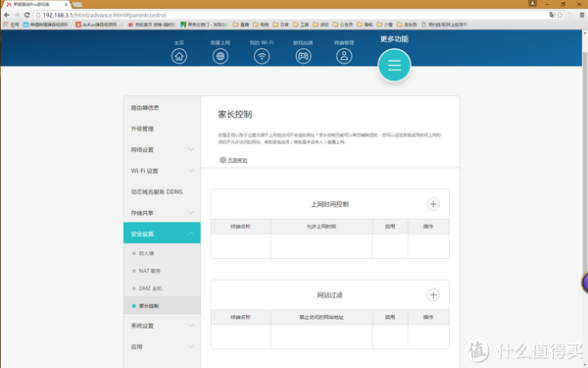Click the browser address bar URL

tap(104, 15)
